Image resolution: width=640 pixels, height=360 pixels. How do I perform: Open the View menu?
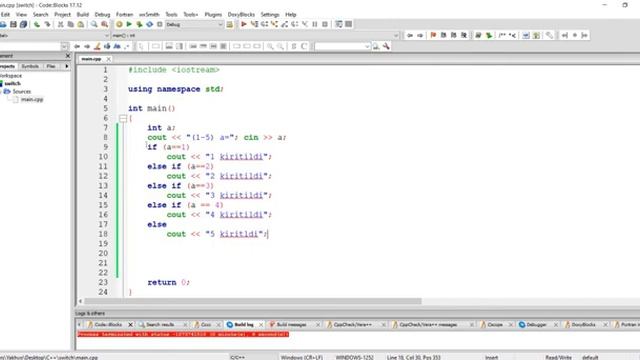coord(21,14)
